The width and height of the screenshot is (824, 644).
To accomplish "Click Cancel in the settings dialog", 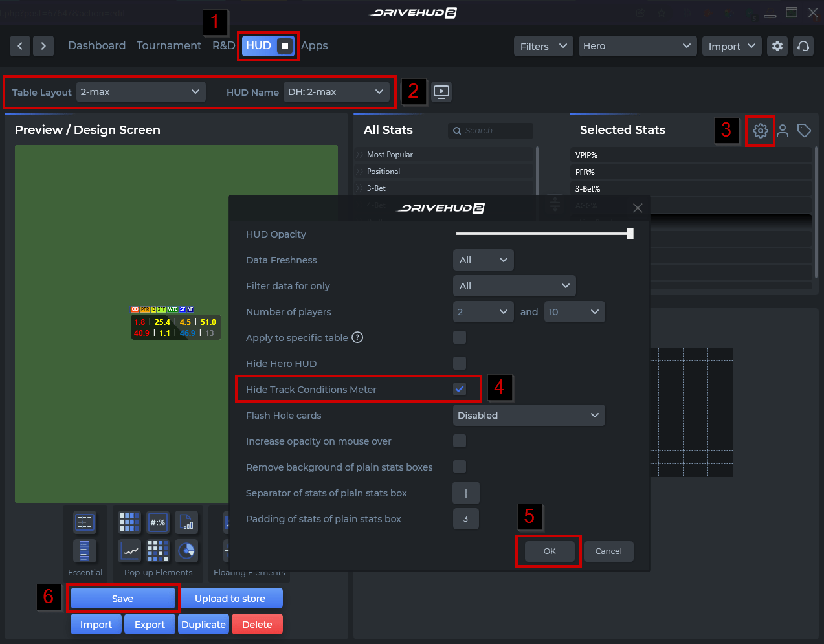I will click(608, 551).
